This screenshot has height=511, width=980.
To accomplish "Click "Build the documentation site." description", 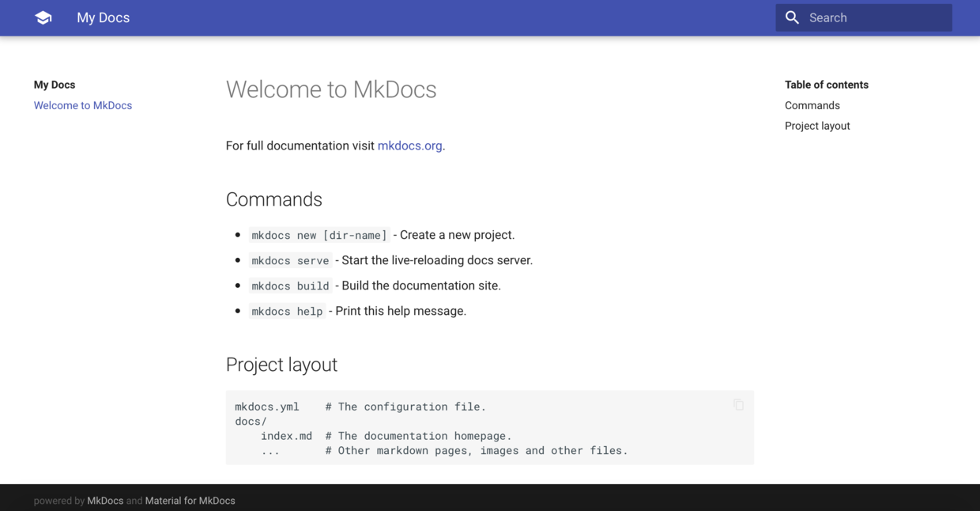I will pyautogui.click(x=421, y=286).
